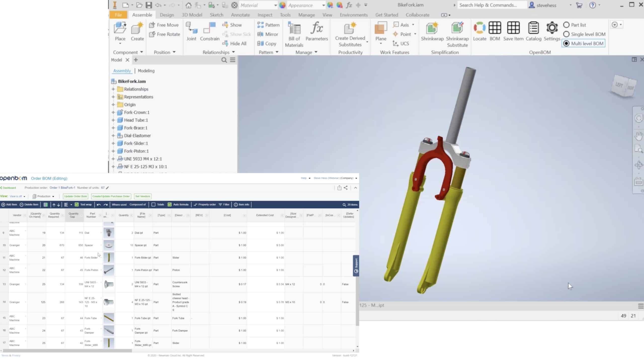Expand the Representations folder in tree
This screenshot has height=362, width=644.
point(113,96)
